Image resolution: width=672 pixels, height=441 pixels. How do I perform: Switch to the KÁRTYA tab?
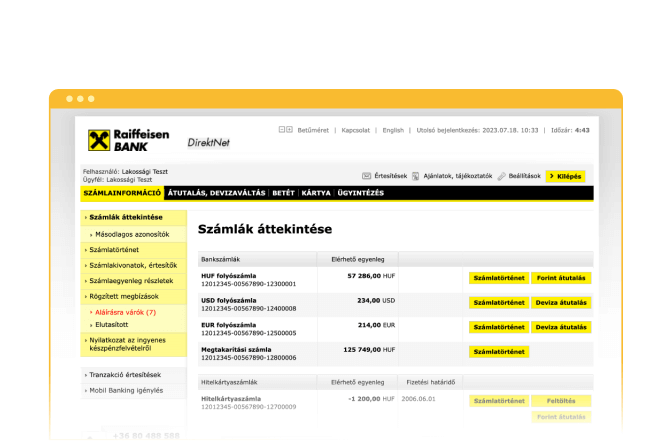click(316, 192)
